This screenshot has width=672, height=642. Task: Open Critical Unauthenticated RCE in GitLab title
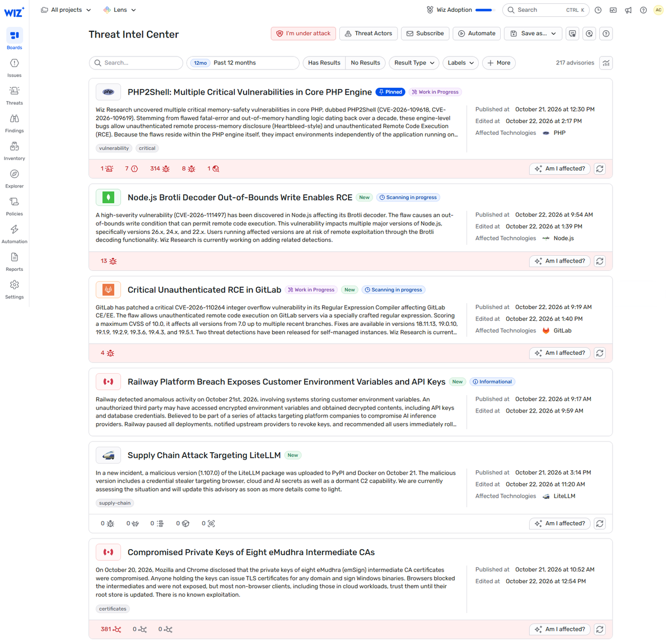[204, 290]
